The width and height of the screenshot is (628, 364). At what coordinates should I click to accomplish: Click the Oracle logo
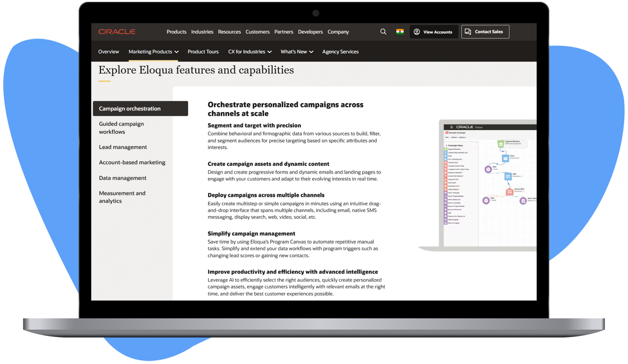click(x=117, y=32)
